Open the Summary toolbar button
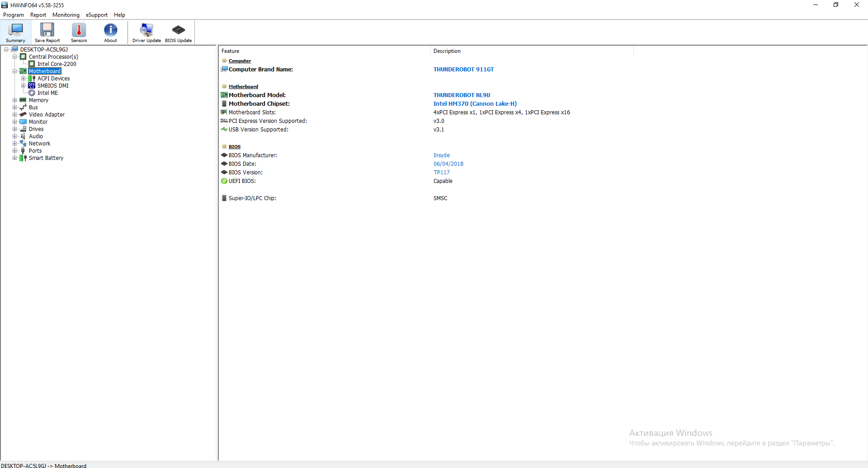 pos(15,33)
